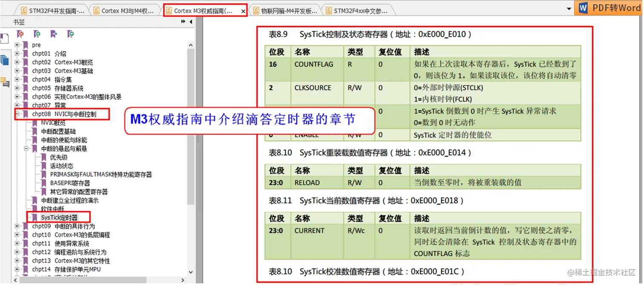
Task: Click the bookmark icon beside chpt01 介绍
Action: click(x=26, y=54)
